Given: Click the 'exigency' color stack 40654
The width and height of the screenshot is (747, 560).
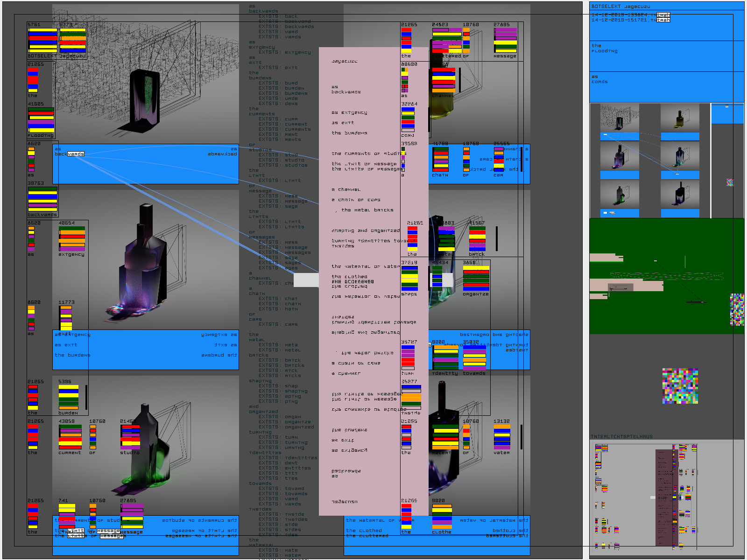Looking at the screenshot, I should [x=72, y=239].
